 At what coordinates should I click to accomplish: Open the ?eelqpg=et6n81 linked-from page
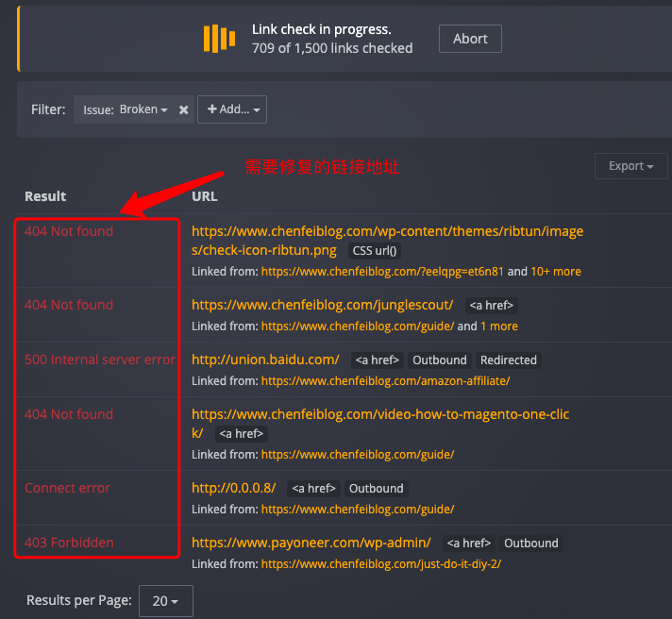(x=382, y=272)
